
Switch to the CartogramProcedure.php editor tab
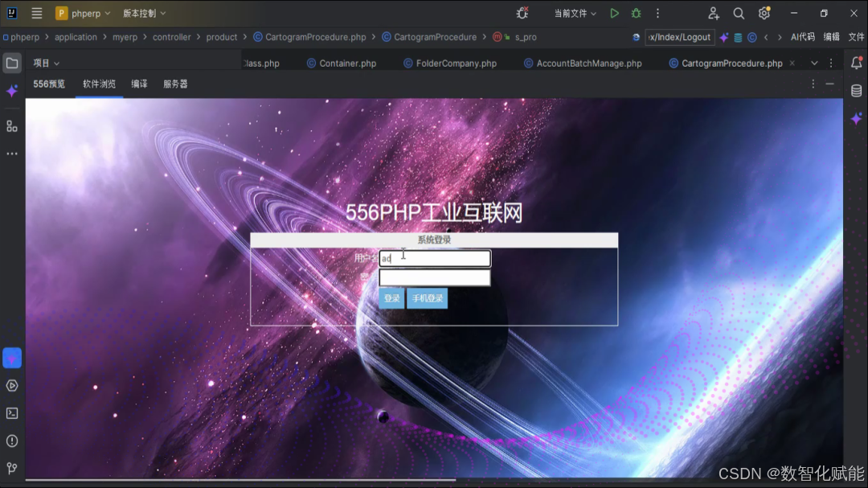point(727,64)
